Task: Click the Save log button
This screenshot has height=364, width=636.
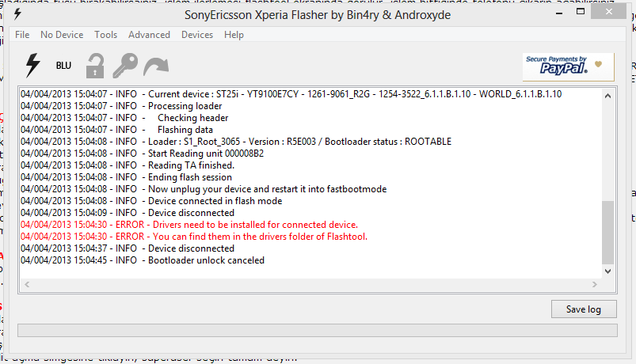Action: pyautogui.click(x=584, y=309)
